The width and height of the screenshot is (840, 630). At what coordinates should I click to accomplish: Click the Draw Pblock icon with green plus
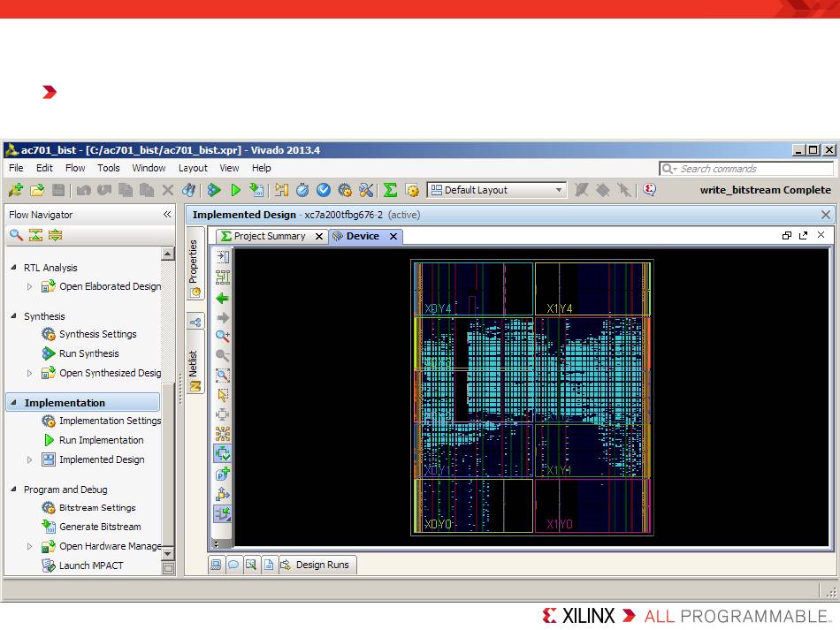click(x=223, y=474)
